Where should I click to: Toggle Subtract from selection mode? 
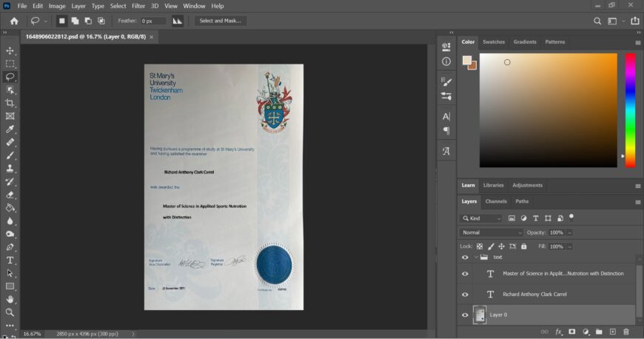(88, 21)
